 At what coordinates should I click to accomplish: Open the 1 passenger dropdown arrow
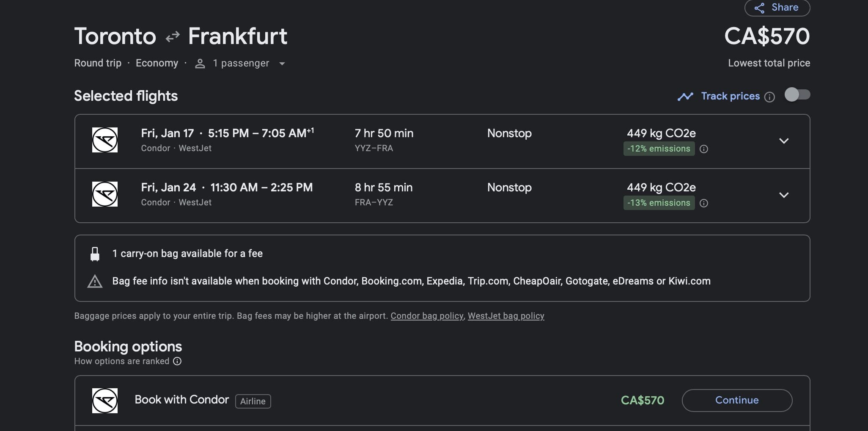[x=282, y=64]
